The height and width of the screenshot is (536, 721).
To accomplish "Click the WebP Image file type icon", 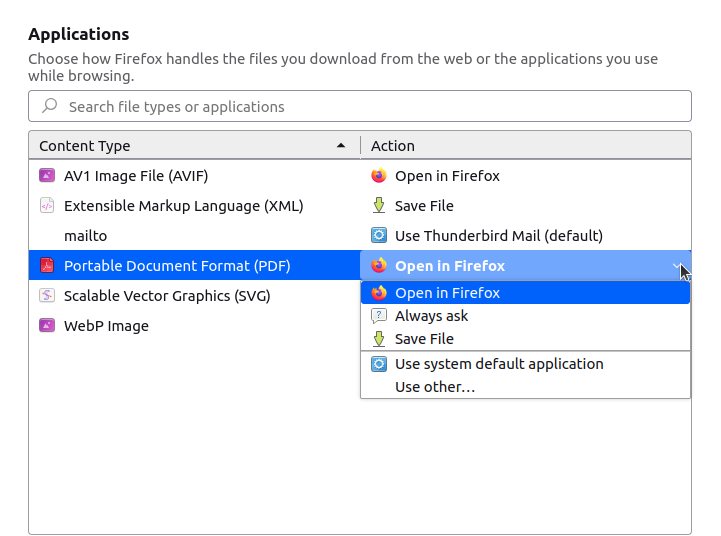I will [46, 326].
